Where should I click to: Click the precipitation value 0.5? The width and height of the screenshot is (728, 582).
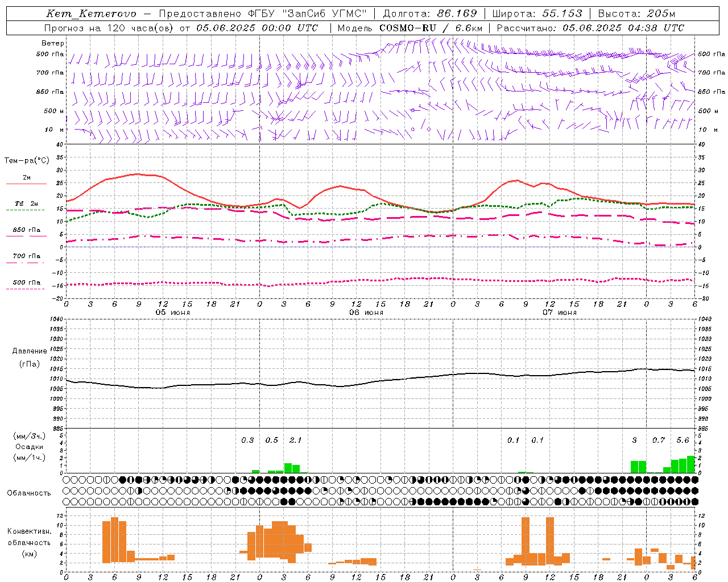272,440
